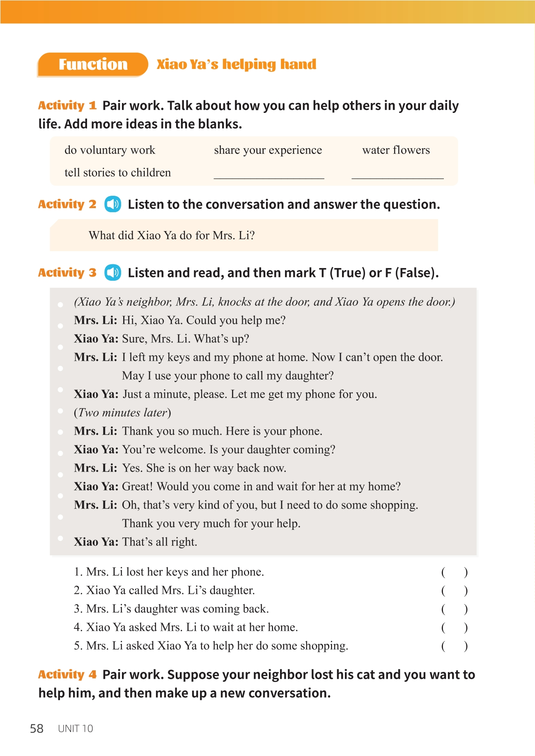Select the Activity 4 heading label
This screenshot has height=756, width=535.
(67, 674)
